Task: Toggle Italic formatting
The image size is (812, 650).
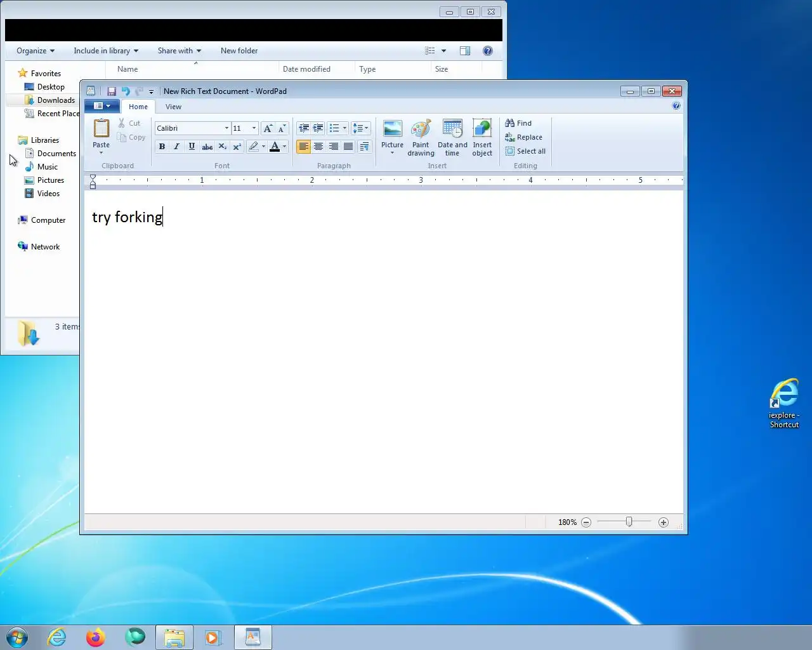Action: [177, 147]
